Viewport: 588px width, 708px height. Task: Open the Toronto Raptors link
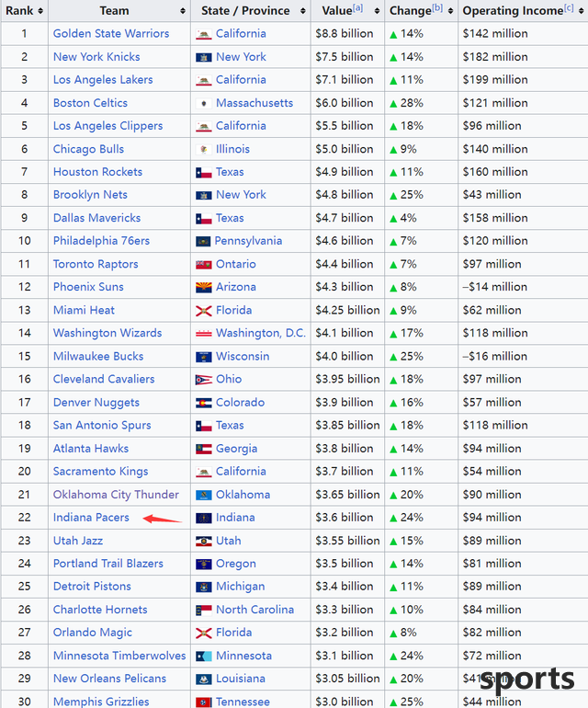tap(96, 264)
